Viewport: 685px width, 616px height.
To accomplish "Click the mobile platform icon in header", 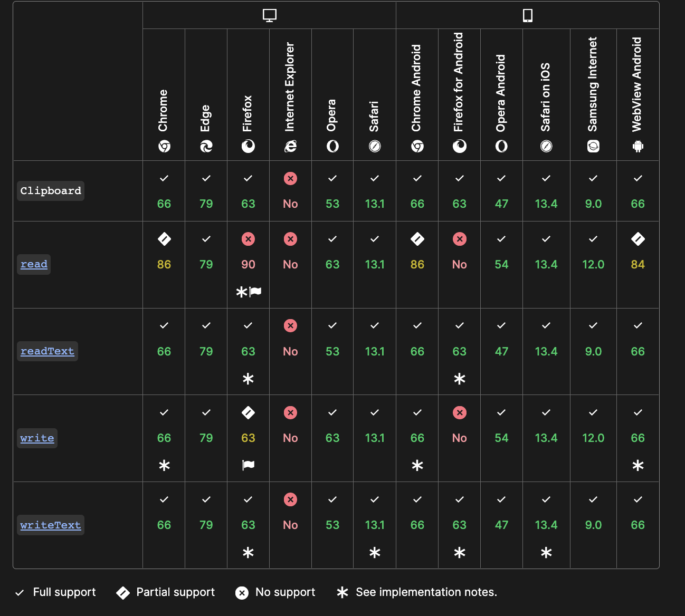I will click(x=527, y=15).
